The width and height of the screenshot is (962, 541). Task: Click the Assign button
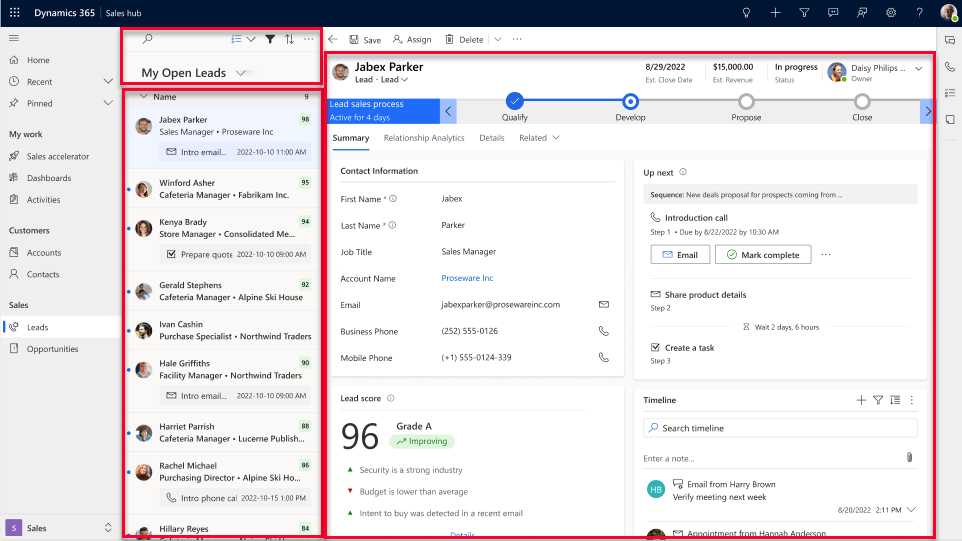(412, 39)
